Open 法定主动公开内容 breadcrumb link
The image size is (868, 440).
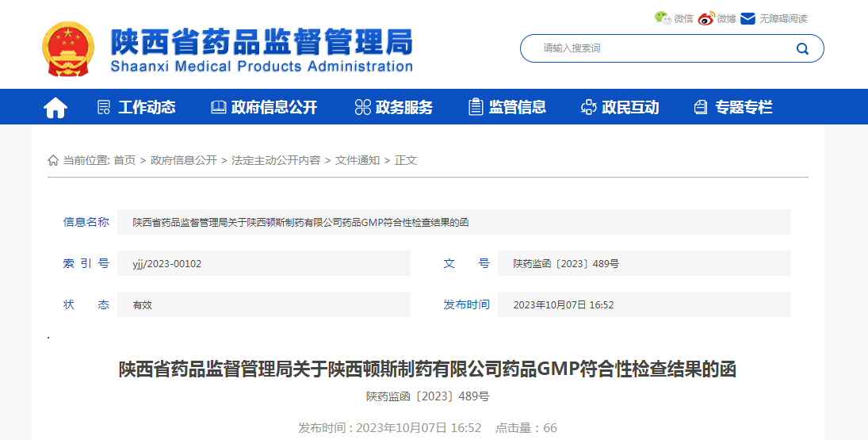point(276,160)
